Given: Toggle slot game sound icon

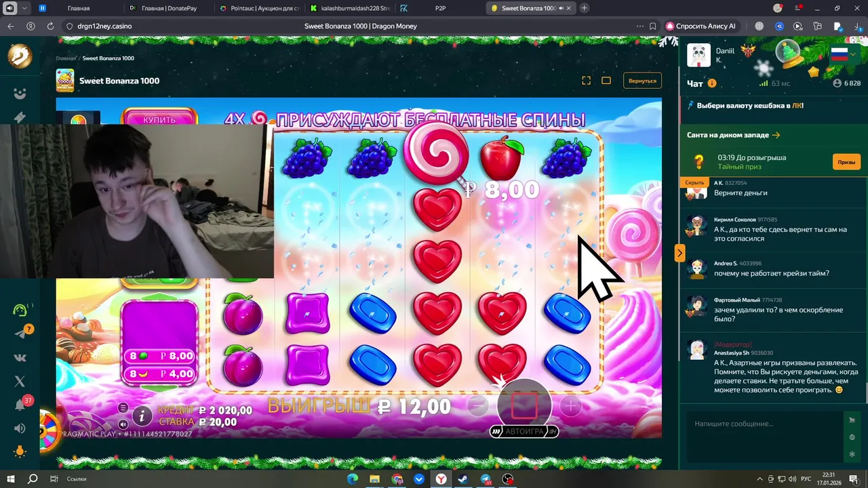Looking at the screenshot, I should (x=123, y=424).
